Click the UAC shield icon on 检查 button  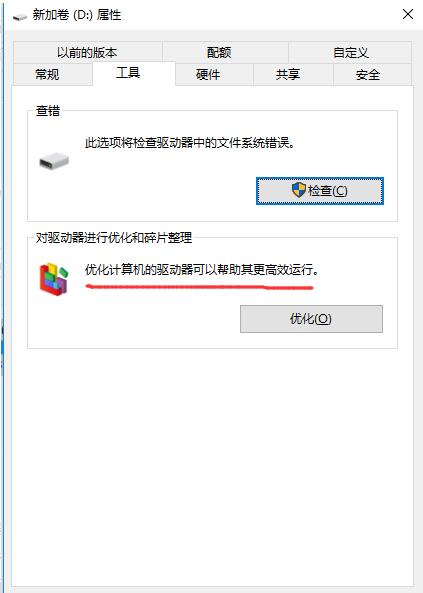299,190
